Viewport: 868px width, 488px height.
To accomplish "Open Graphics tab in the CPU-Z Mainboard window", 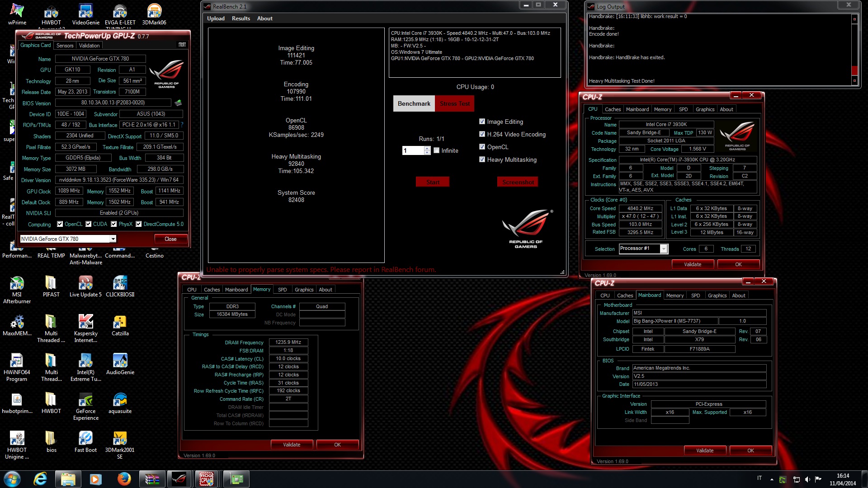I will pos(717,296).
